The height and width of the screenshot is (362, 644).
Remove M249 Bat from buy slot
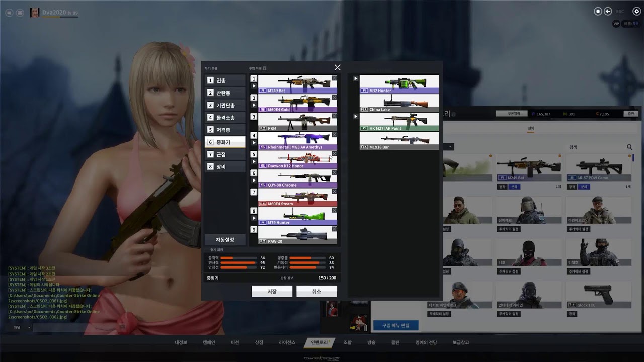pyautogui.click(x=334, y=78)
